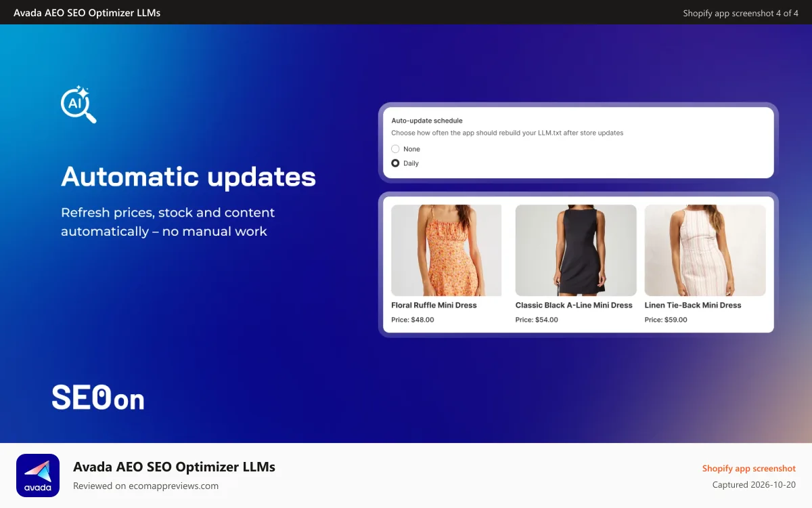This screenshot has width=812, height=508.
Task: Click the Price: $48.00 text
Action: tap(413, 320)
